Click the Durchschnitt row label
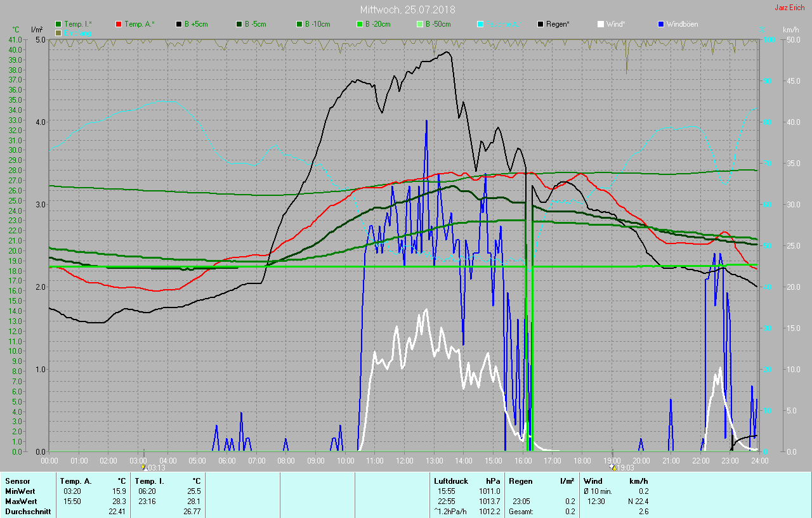812x518 pixels. pos(28,512)
